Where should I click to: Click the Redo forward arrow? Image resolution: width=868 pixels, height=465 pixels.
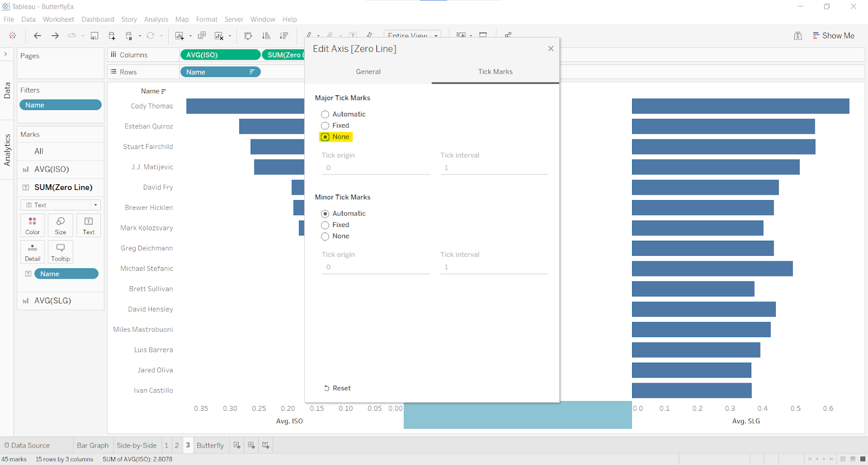(55, 36)
